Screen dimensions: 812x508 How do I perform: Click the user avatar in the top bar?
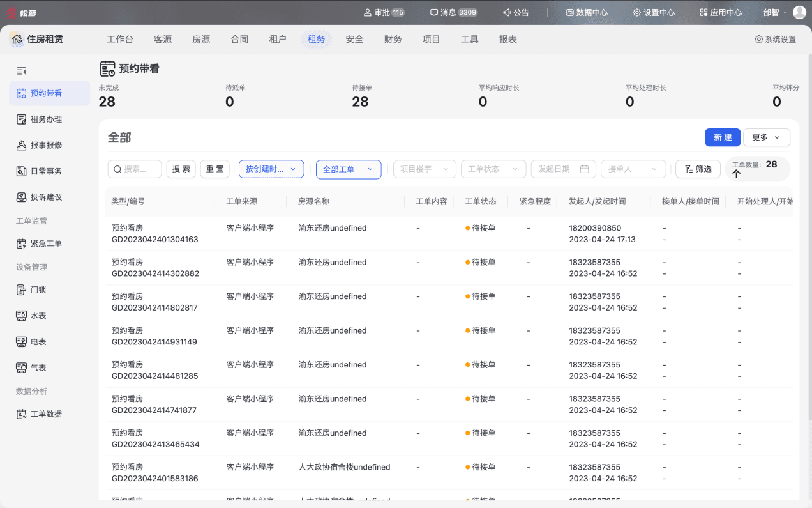click(x=799, y=12)
